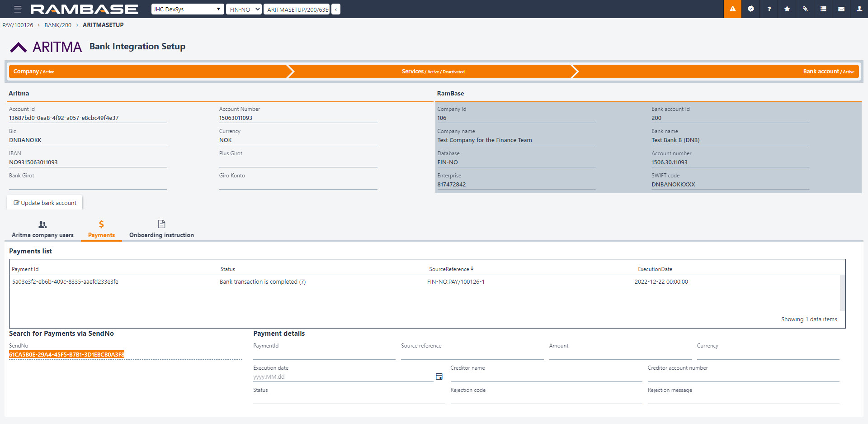Image resolution: width=868 pixels, height=424 pixels.
Task: Click the RamBase logo
Action: [x=84, y=9]
